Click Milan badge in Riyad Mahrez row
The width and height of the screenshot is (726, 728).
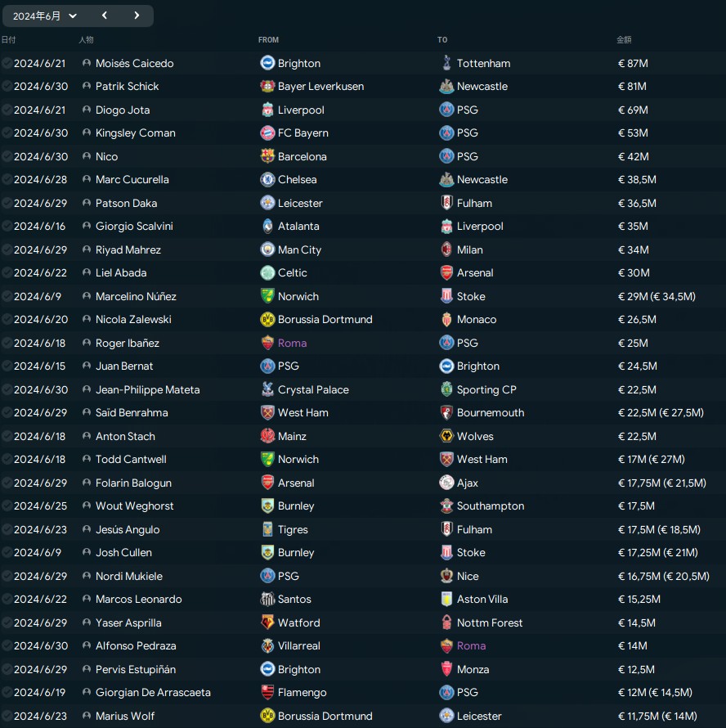[446, 249]
